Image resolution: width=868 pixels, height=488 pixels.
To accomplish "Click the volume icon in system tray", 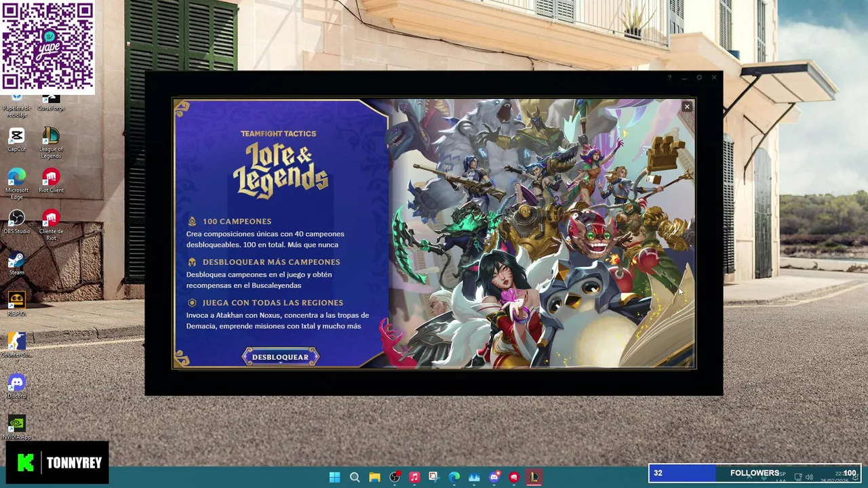I will point(809,477).
